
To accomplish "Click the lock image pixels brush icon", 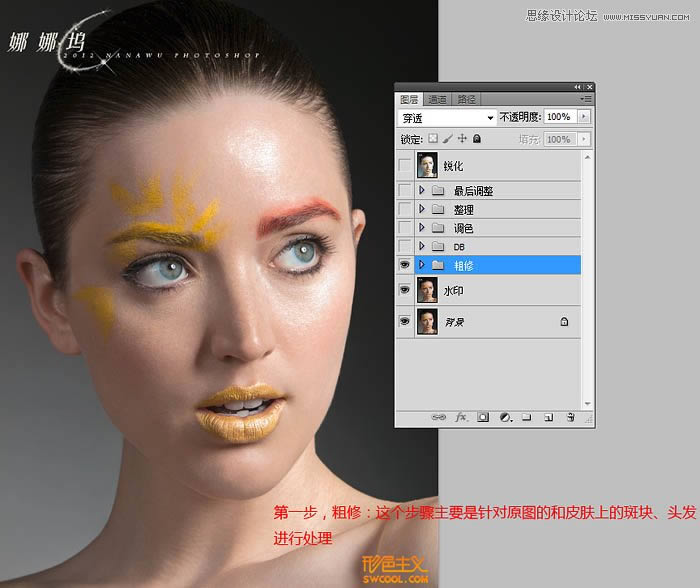I will pos(447,139).
